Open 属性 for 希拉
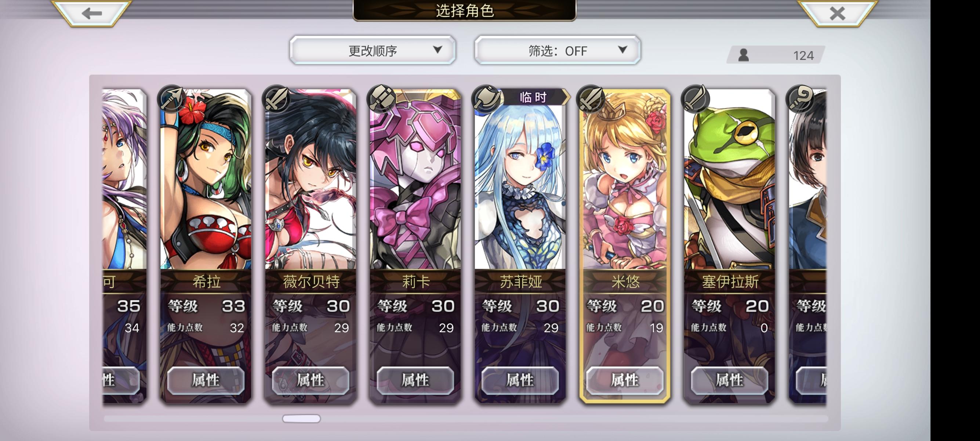The image size is (980, 441). coord(206,380)
